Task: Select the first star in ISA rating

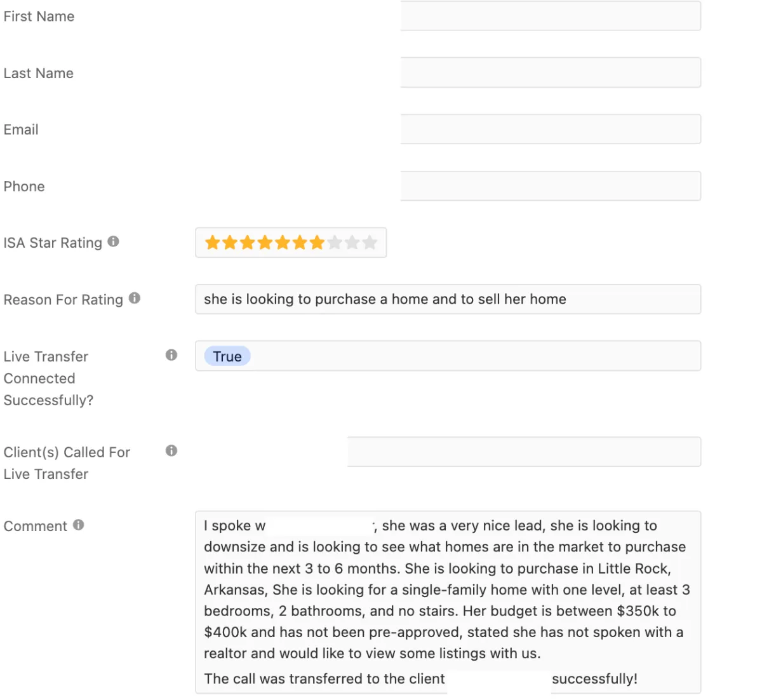Action: click(x=213, y=243)
